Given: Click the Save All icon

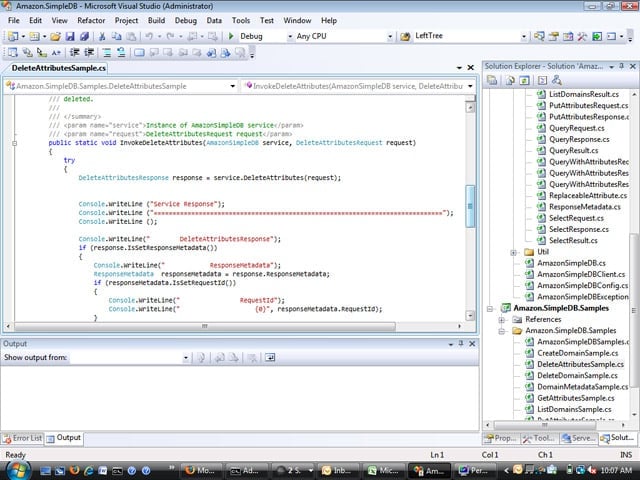Looking at the screenshot, I should tap(84, 36).
